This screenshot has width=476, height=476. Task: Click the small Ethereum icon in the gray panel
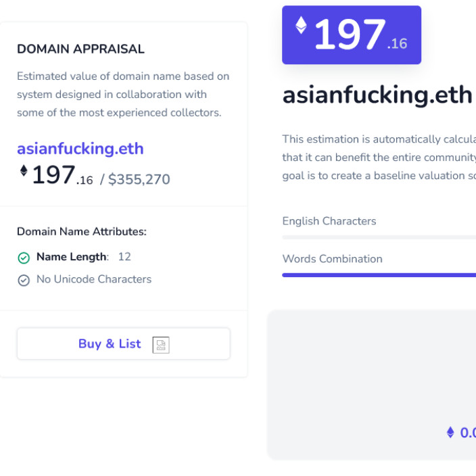tap(450, 432)
